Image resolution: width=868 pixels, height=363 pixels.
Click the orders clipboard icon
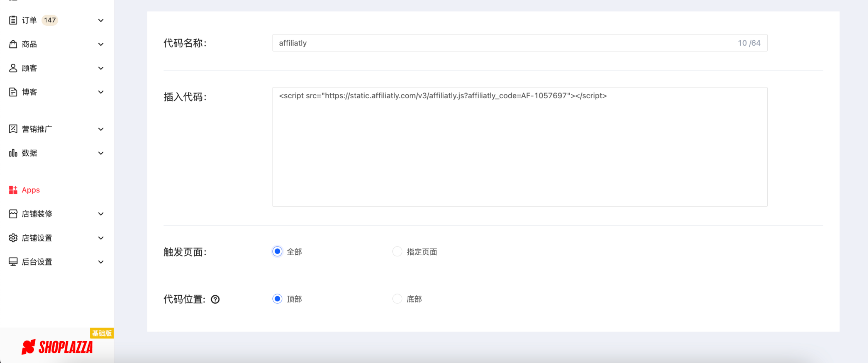click(13, 20)
